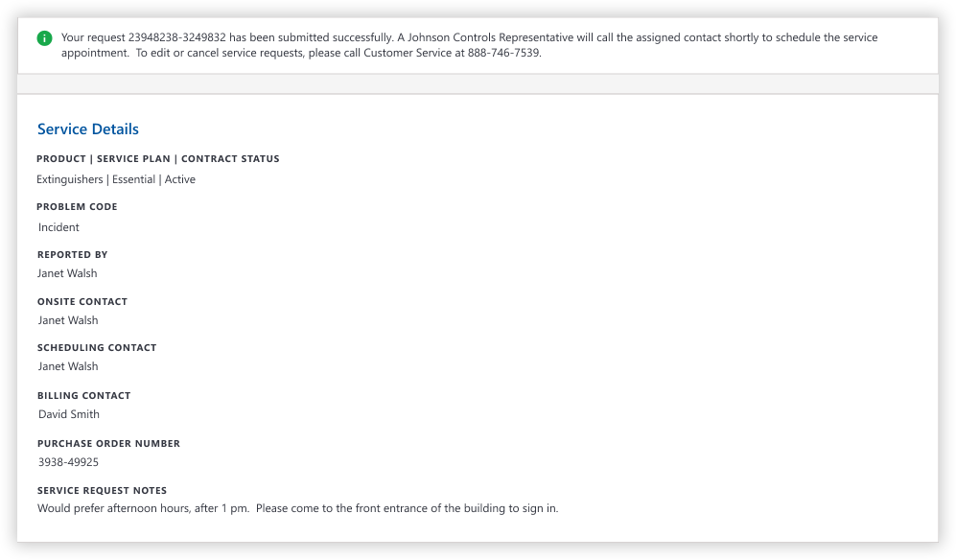
Task: Click Janet Walsh under Onsite Contact
Action: click(x=68, y=320)
